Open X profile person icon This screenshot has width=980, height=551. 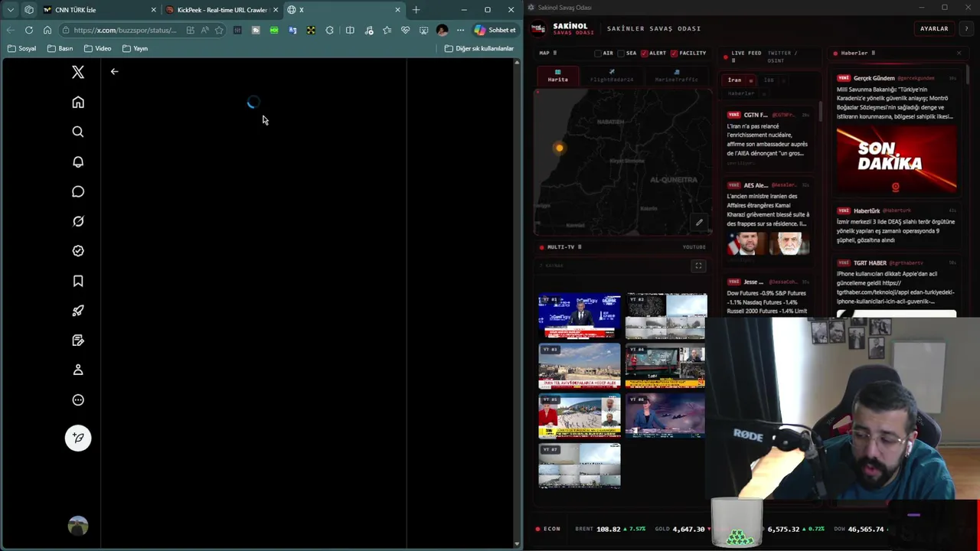[78, 370]
